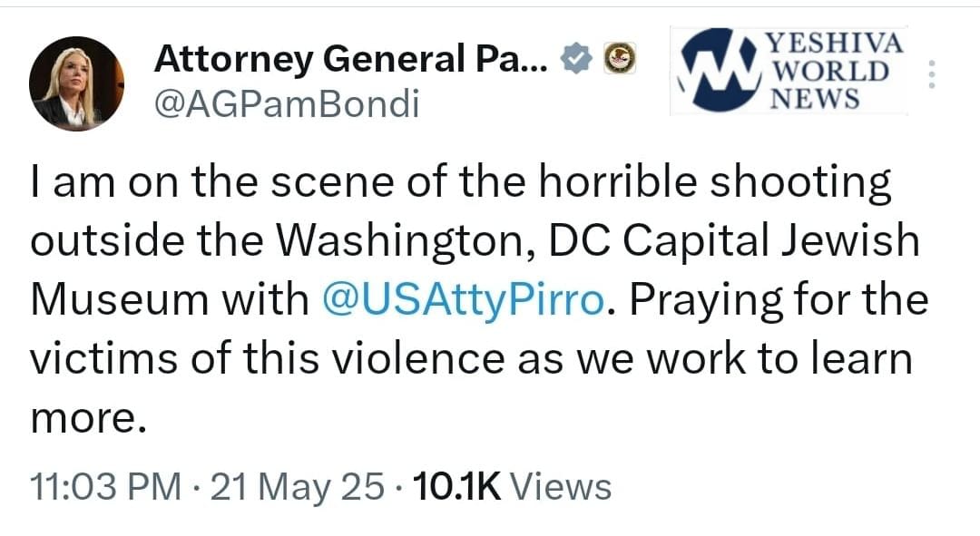Open the @AGPamBondi handle
This screenshot has width=980, height=536.
(x=287, y=106)
